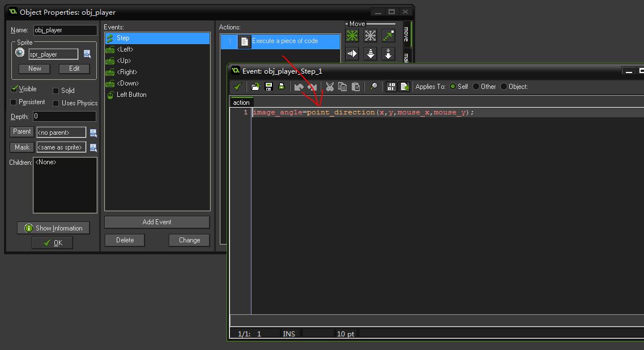644x350 pixels.
Task: Paste clipboard in code editor toolbar
Action: point(356,87)
